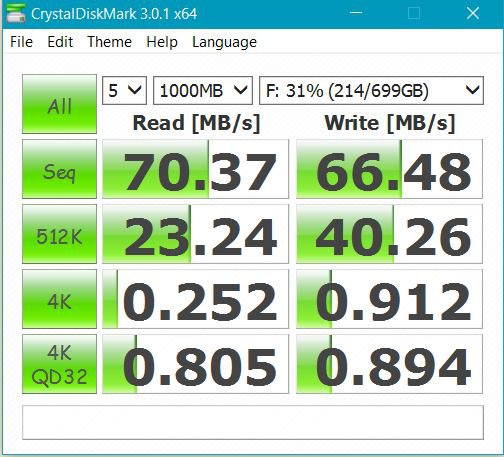Screen dimensions: 504x457
Task: Open the Edit menu
Action: click(x=60, y=42)
